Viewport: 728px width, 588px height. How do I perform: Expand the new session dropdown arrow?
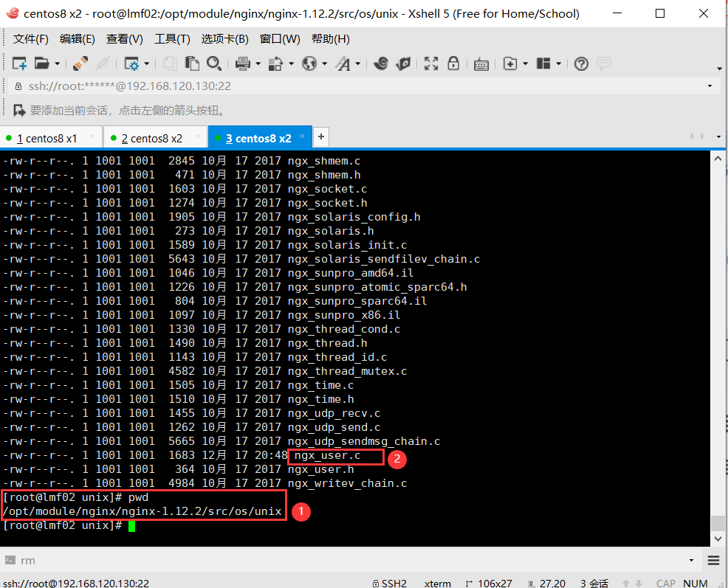pyautogui.click(x=58, y=63)
